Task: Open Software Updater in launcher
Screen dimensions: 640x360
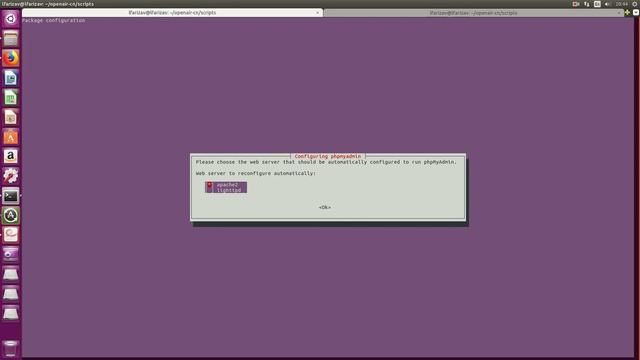Action: click(x=11, y=215)
